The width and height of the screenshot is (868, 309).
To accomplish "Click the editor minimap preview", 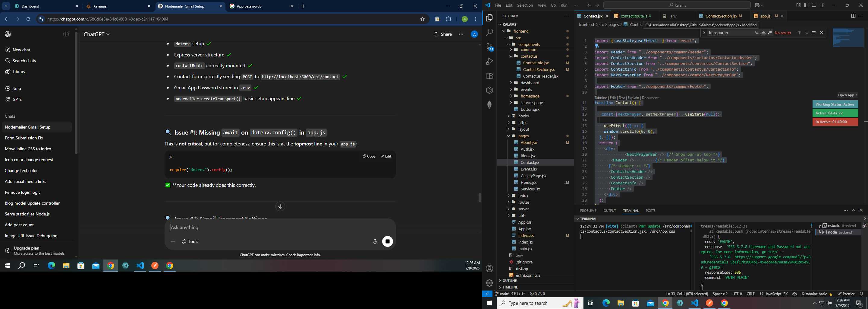I will [x=848, y=37].
